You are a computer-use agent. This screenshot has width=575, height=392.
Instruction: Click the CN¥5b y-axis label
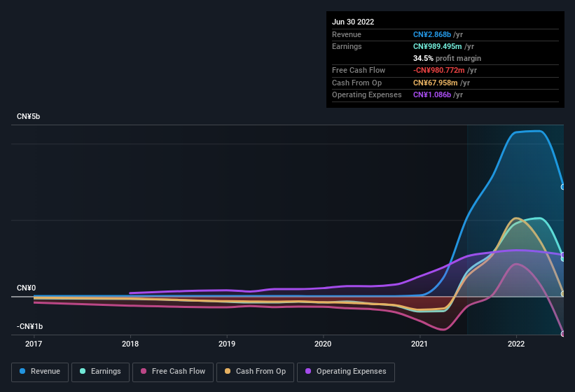coord(28,116)
